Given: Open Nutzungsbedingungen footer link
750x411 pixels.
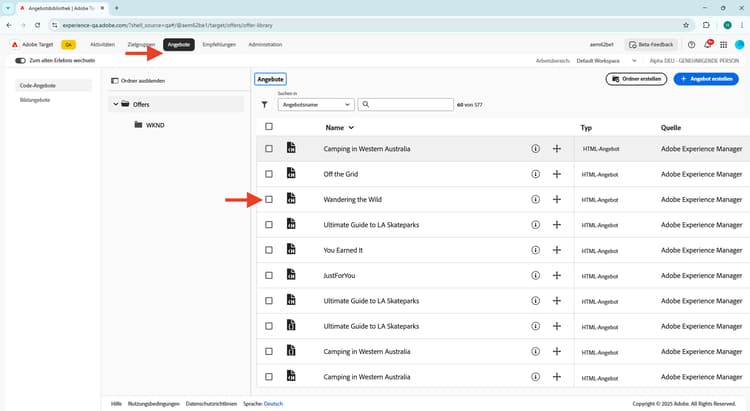Looking at the screenshot, I should click(x=154, y=404).
